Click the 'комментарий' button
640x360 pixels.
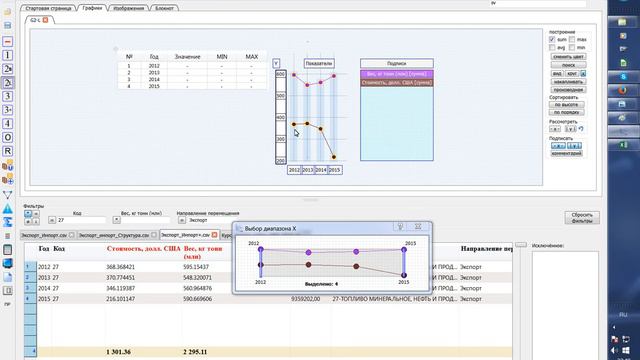(x=567, y=153)
